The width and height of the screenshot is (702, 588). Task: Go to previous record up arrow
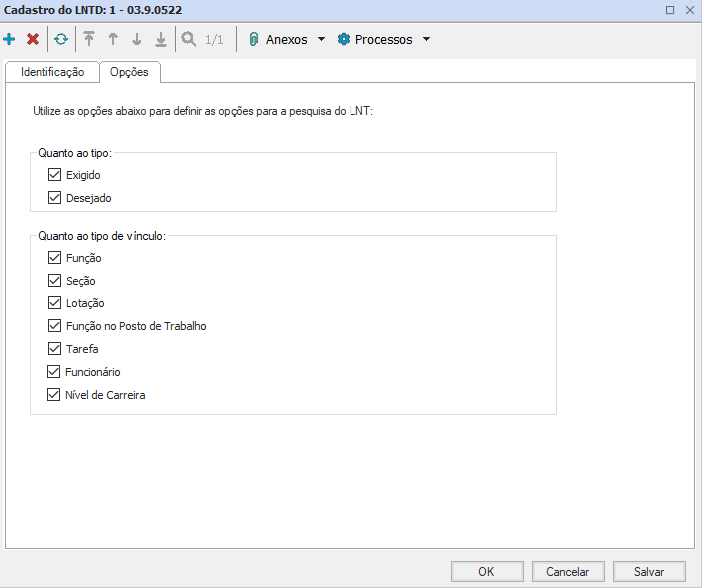tap(113, 40)
